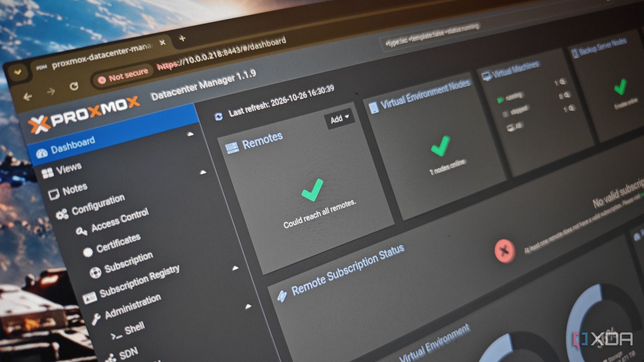Click the Subscription lifebuoy icon
The height and width of the screenshot is (362, 644).
point(96,273)
